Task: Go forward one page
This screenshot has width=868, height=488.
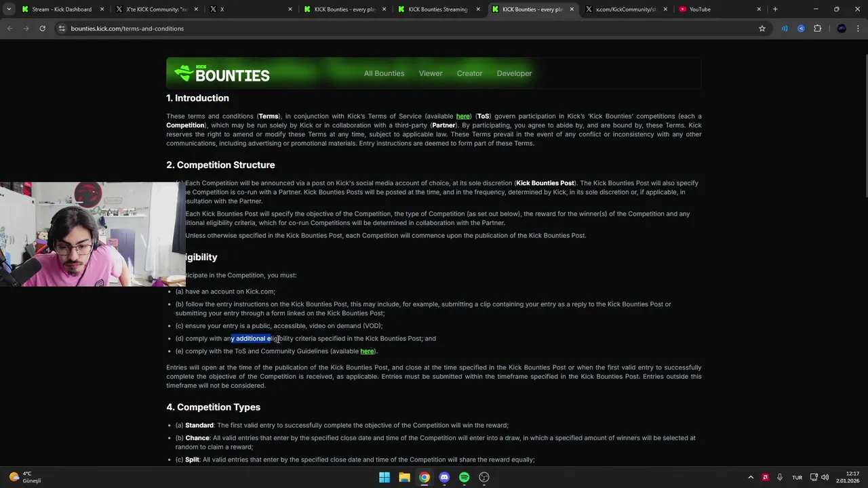Action: tap(26, 28)
